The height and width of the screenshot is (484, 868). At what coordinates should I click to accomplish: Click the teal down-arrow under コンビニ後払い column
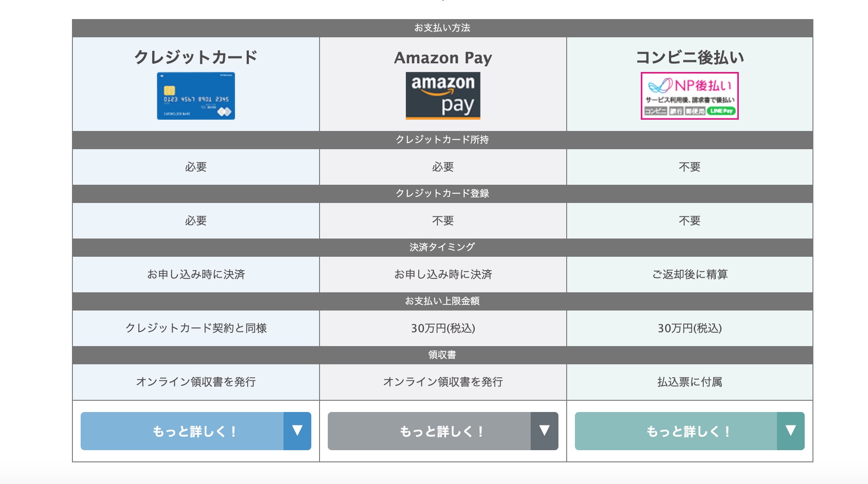point(790,431)
